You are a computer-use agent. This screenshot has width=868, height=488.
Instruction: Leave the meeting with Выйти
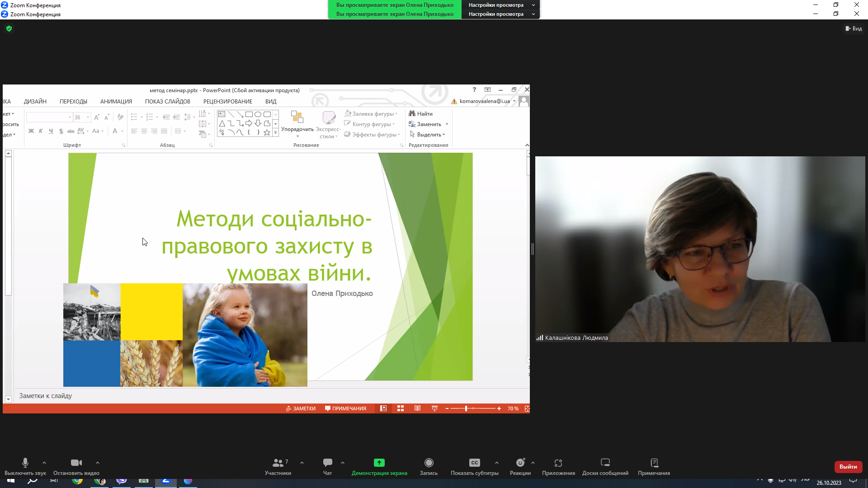(848, 467)
